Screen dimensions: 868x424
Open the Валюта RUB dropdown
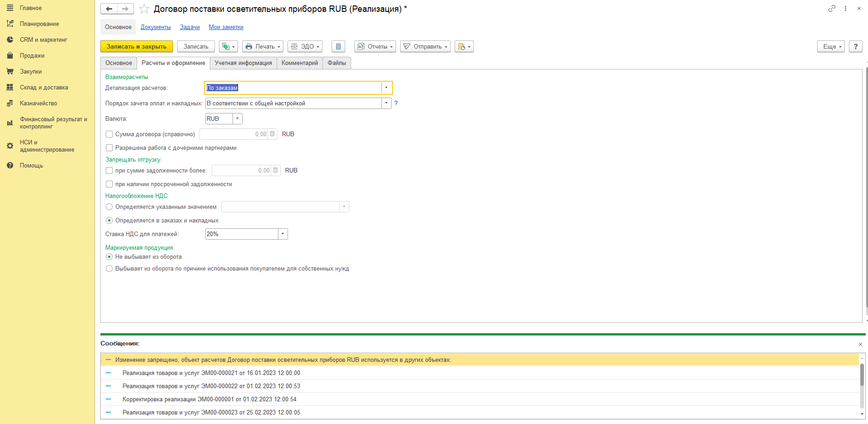pyautogui.click(x=237, y=118)
